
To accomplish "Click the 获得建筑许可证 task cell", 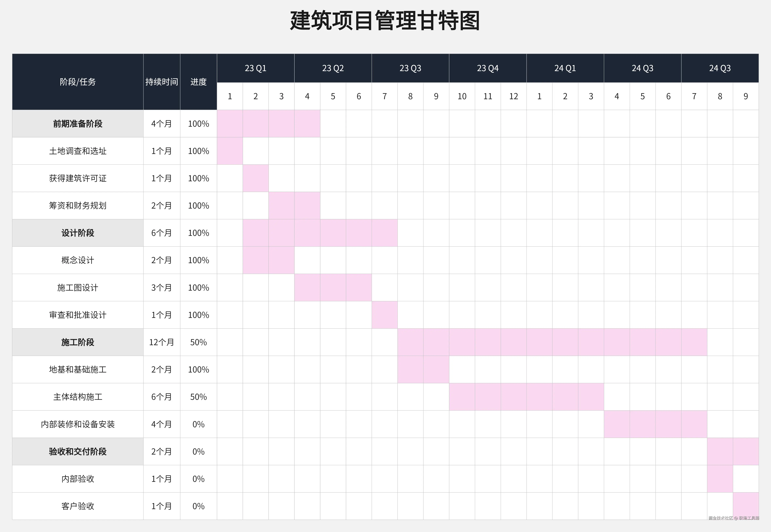I will pyautogui.click(x=78, y=178).
